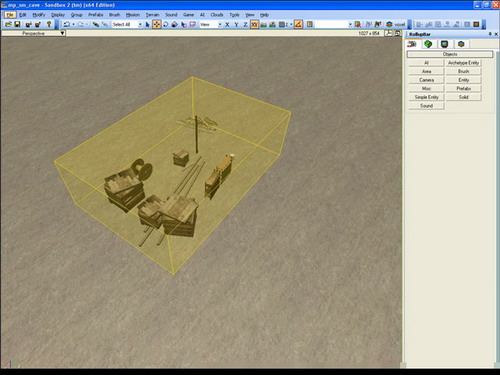Image resolution: width=500 pixels, height=375 pixels.
Task: Toggle the XY axis constraint
Action: click(254, 24)
